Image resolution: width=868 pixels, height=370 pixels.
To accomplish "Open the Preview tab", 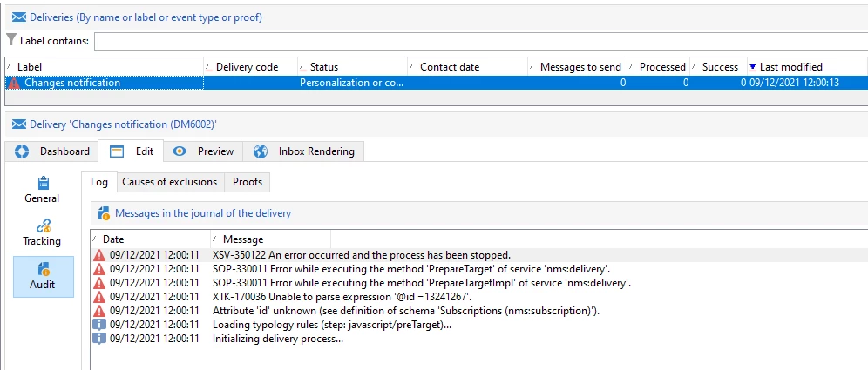I will pos(204,151).
